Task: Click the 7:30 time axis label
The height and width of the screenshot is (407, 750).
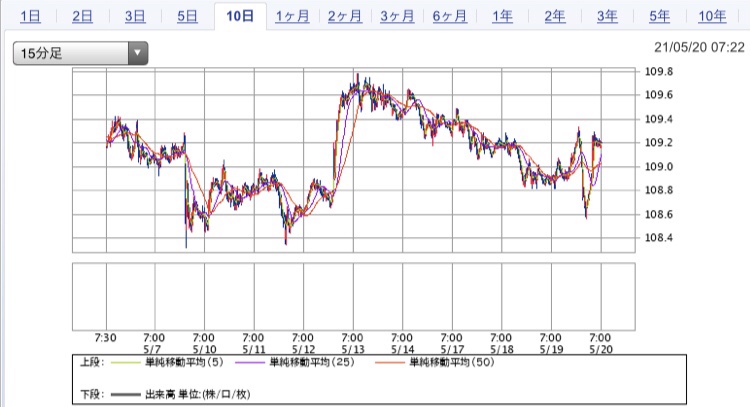Action: coord(106,338)
